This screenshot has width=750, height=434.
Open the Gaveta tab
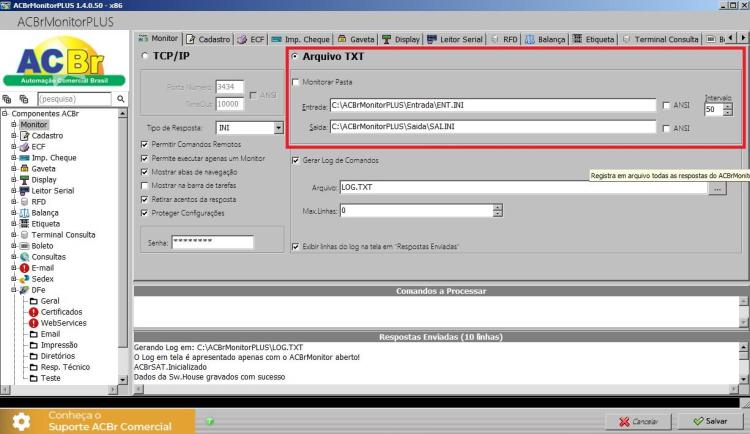(x=356, y=39)
